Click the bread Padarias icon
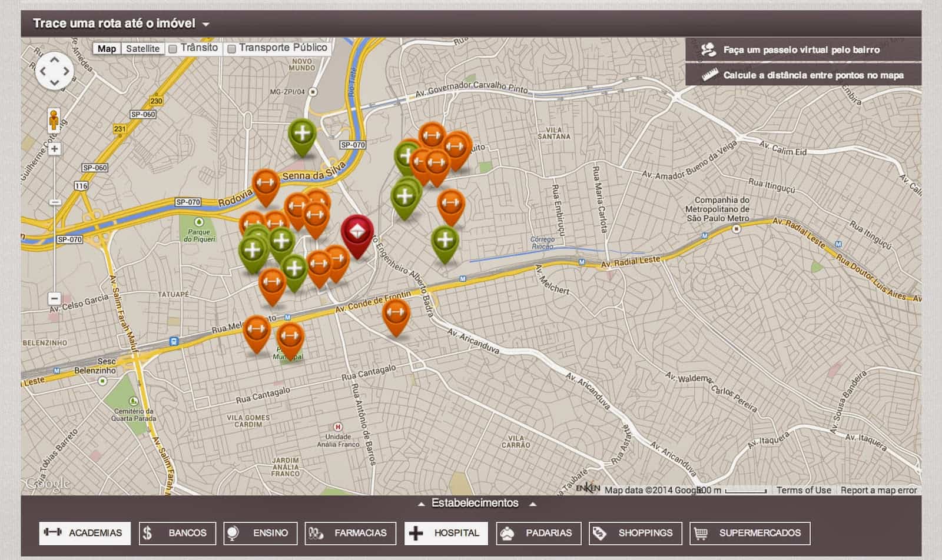942x560 pixels. coord(508,533)
